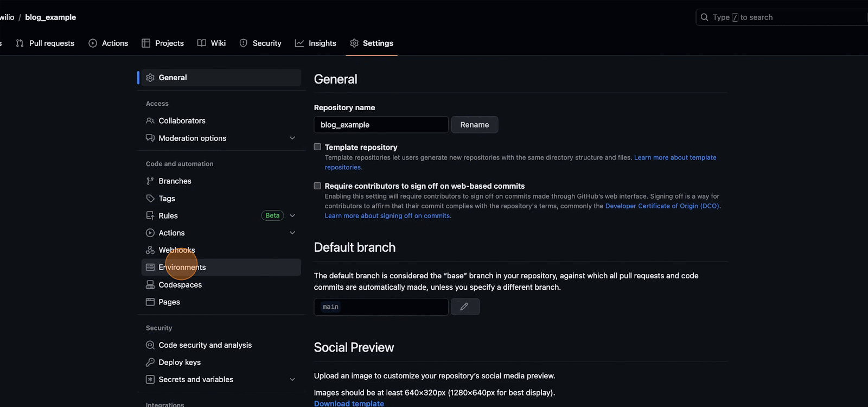
Task: Click the table icon on the Projects tab
Action: point(146,43)
